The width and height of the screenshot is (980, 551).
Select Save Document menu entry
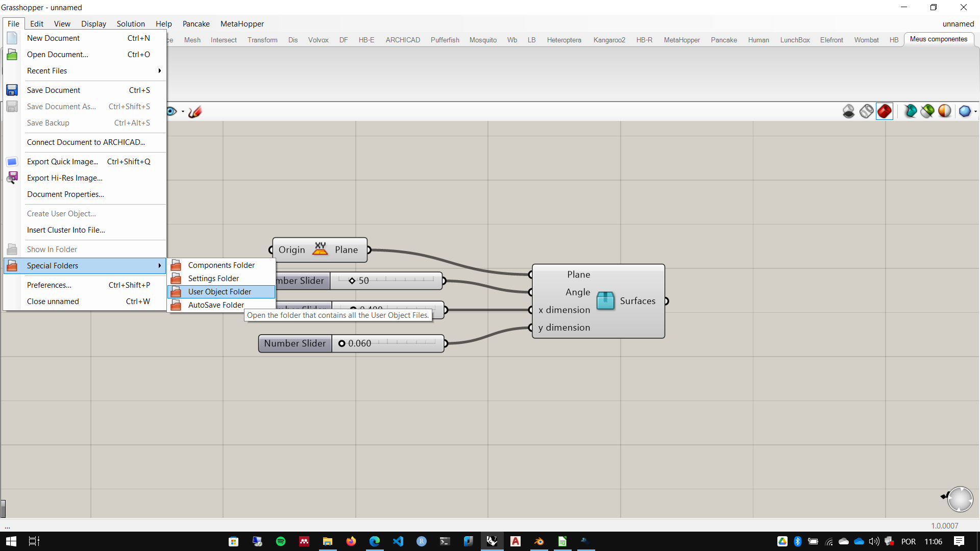click(x=85, y=90)
